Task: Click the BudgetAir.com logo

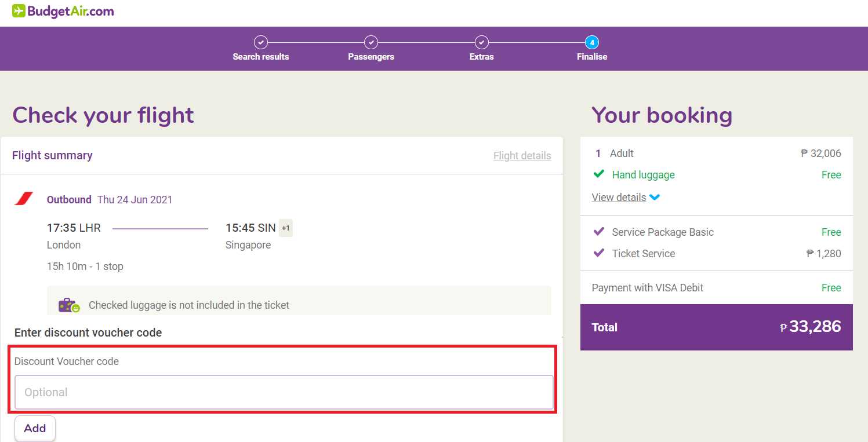Action: [x=63, y=10]
